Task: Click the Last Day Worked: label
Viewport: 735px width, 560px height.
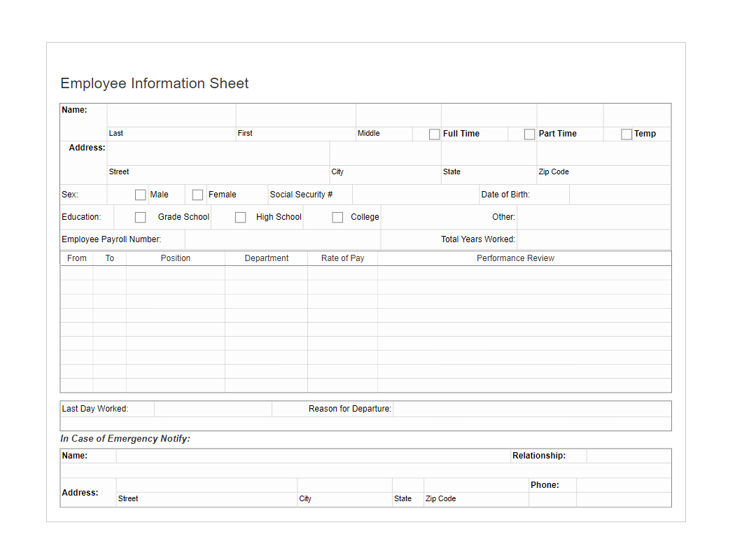Action: click(95, 409)
